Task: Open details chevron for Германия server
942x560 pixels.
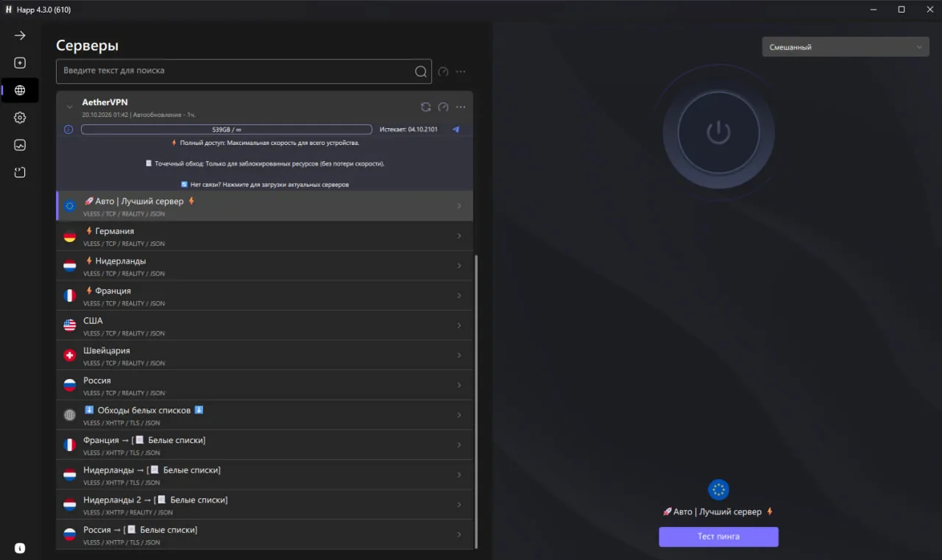Action: [459, 236]
